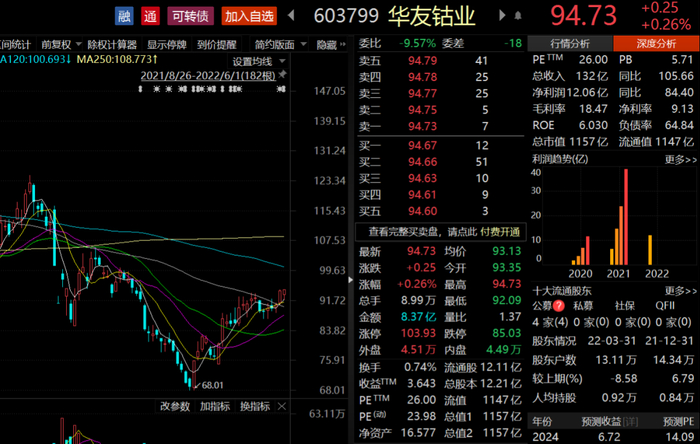
Task: Open 到价提醒 price alert
Action: [x=217, y=45]
